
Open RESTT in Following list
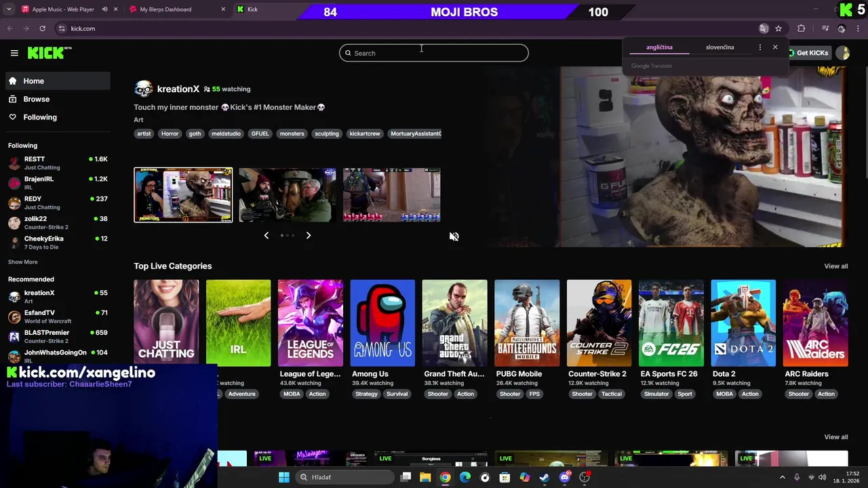(58, 163)
